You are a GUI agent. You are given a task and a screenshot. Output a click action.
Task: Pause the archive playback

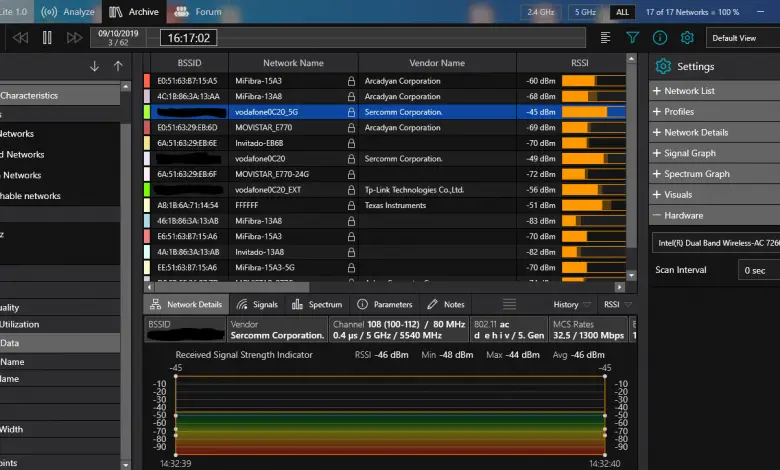click(x=47, y=38)
